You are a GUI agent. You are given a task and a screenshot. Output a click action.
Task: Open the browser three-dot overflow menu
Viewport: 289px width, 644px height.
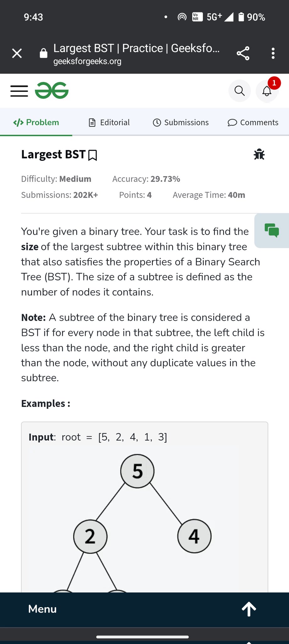click(273, 53)
